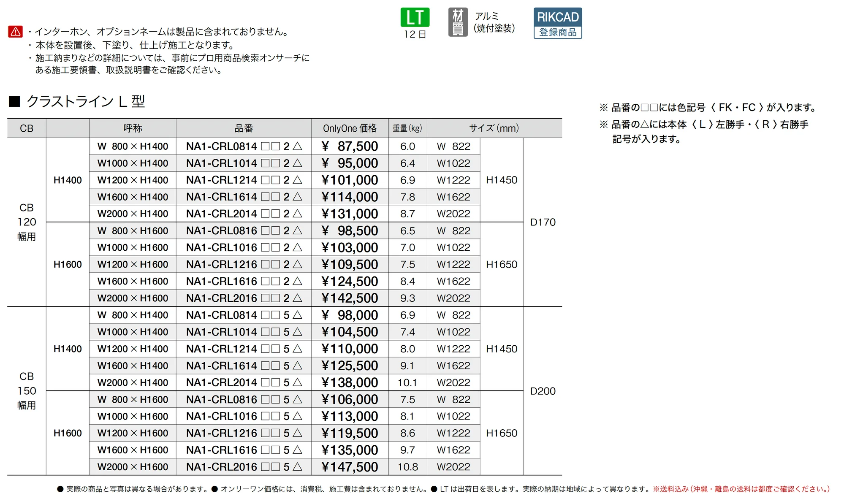Click the 重量(kg) column header
The image size is (844, 504).
coord(407,128)
